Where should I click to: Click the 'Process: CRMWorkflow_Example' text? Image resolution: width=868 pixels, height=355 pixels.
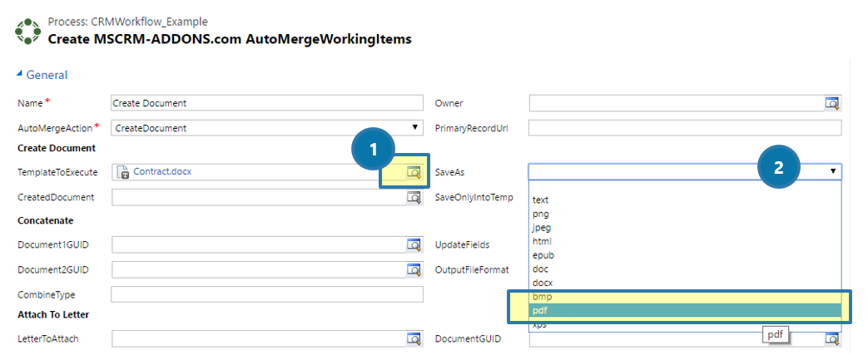pos(128,22)
